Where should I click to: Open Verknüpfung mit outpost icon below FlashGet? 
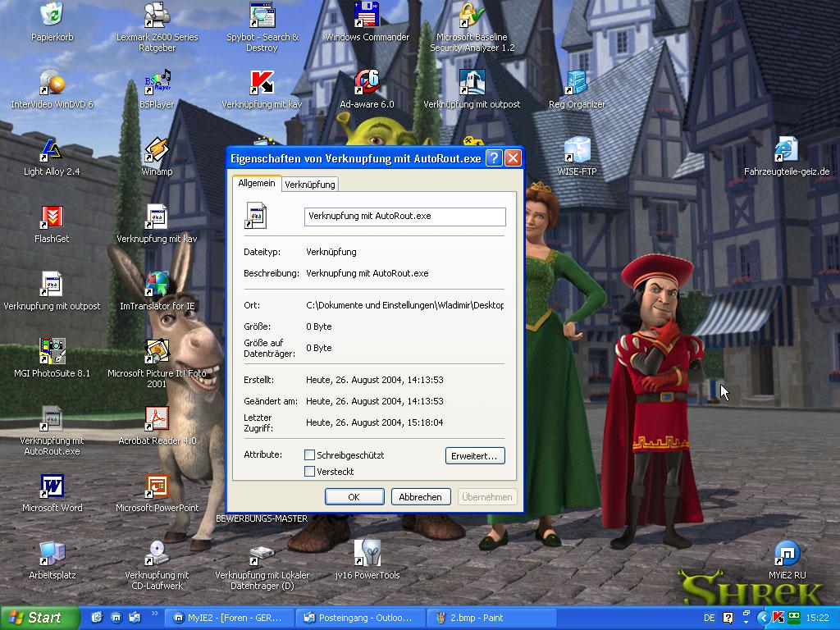[52, 284]
